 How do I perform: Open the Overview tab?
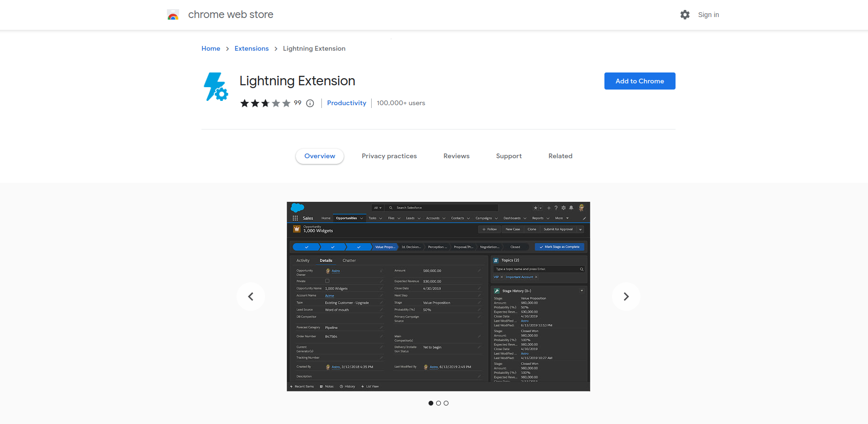point(320,156)
